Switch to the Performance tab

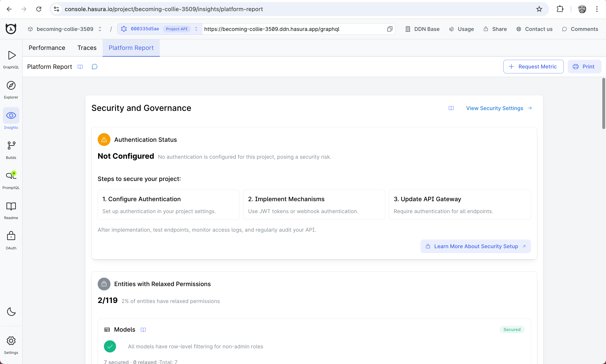tap(47, 48)
